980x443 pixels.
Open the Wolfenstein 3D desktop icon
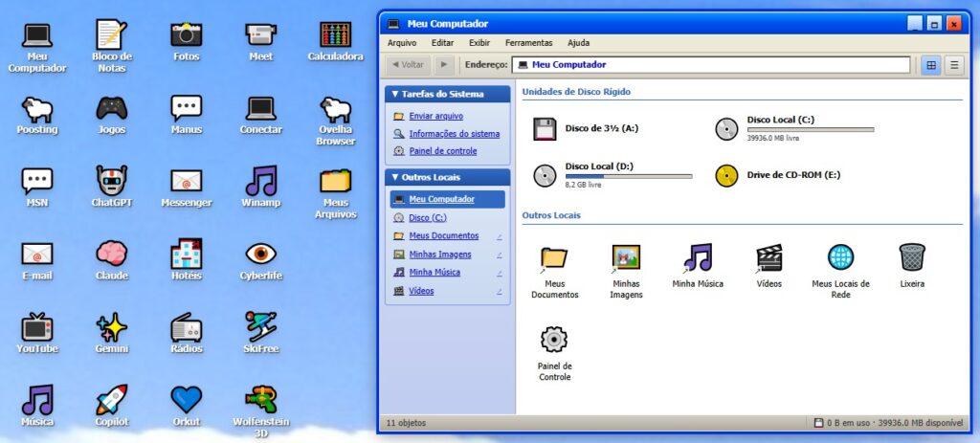tap(260, 400)
